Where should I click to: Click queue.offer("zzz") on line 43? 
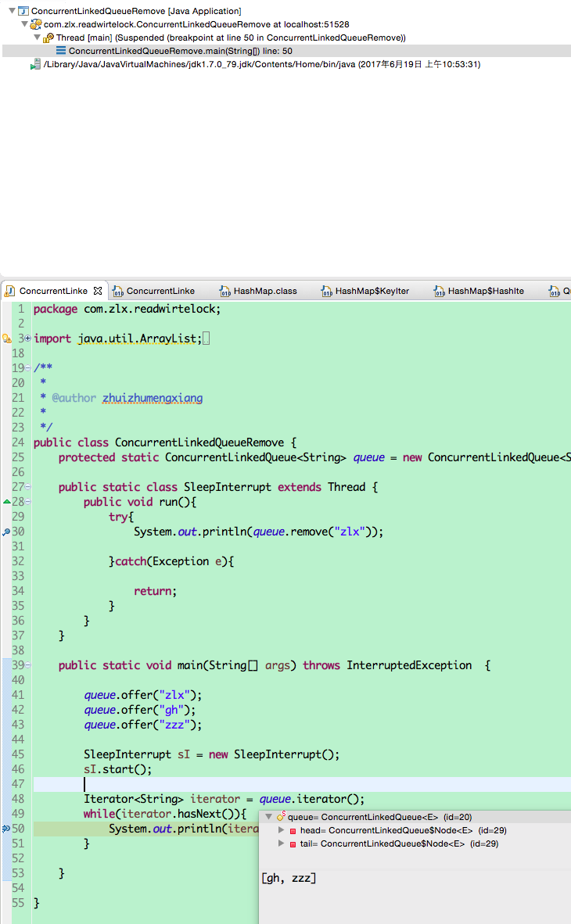[142, 724]
